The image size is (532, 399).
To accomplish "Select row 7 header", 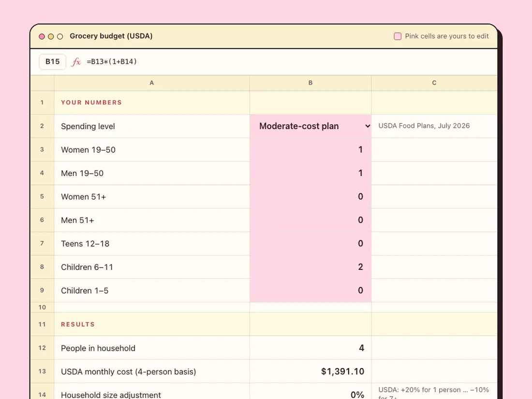I will click(x=42, y=244).
